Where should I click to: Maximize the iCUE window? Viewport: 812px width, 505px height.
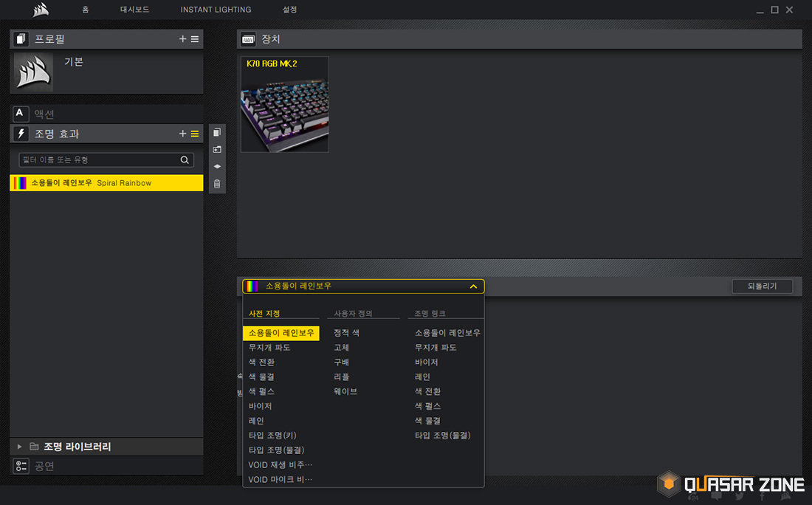click(x=774, y=10)
